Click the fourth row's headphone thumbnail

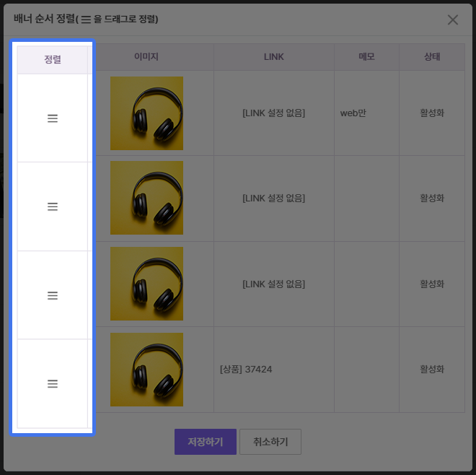(x=146, y=370)
